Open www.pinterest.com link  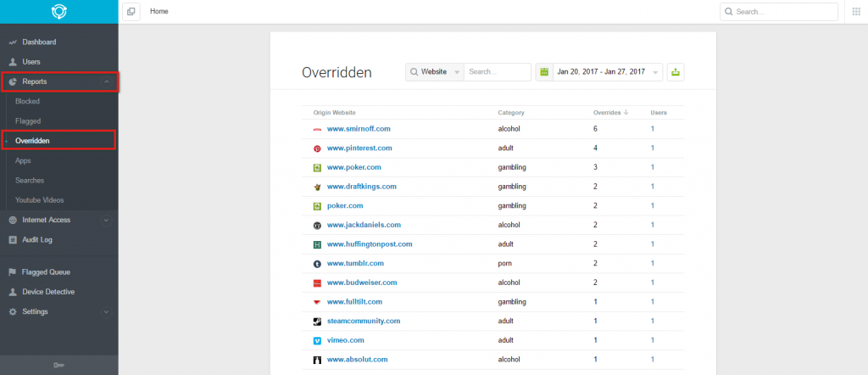pyautogui.click(x=359, y=148)
